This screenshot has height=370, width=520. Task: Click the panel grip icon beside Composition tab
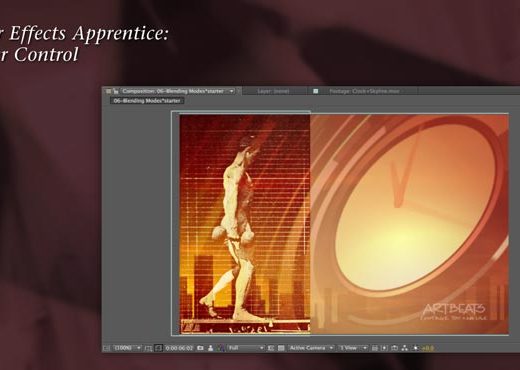point(109,91)
